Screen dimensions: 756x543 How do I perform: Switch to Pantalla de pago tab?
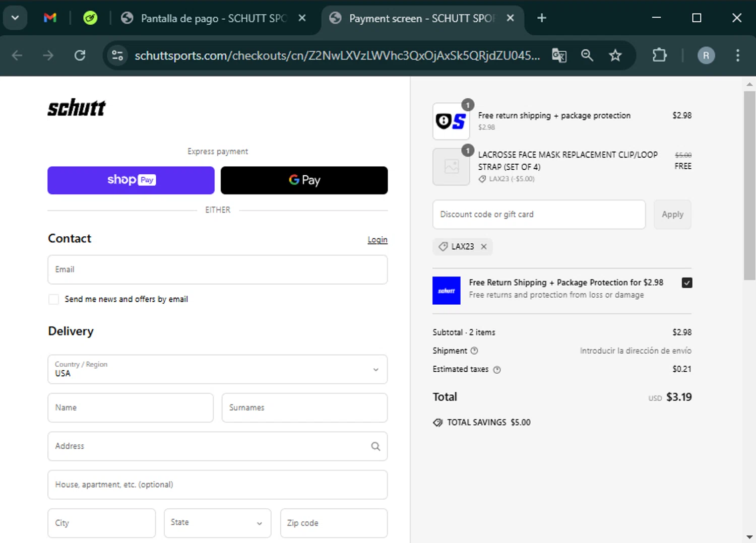click(213, 18)
